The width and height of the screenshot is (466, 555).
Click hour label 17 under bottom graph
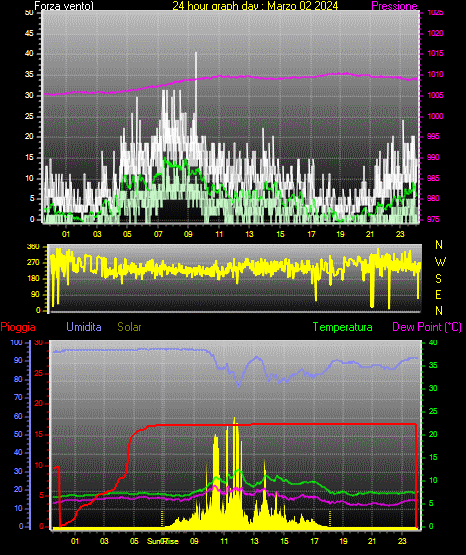tap(314, 541)
